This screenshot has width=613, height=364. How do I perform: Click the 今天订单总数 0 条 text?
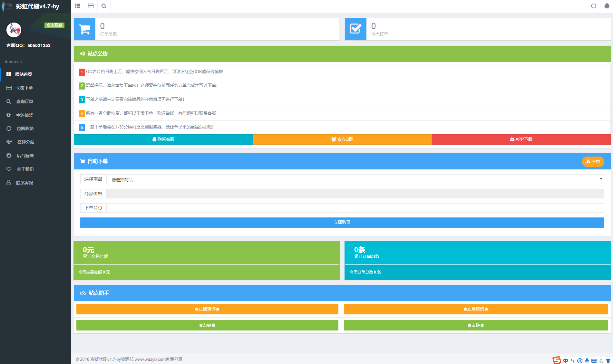click(365, 272)
